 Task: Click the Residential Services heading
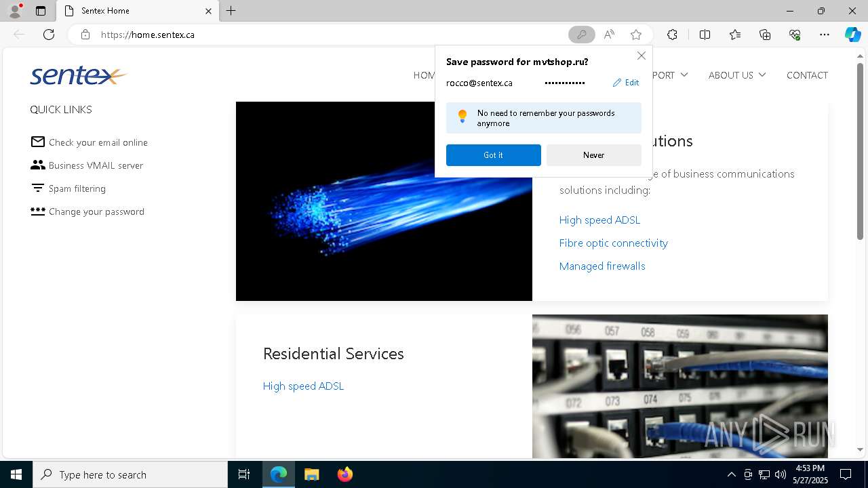click(333, 353)
